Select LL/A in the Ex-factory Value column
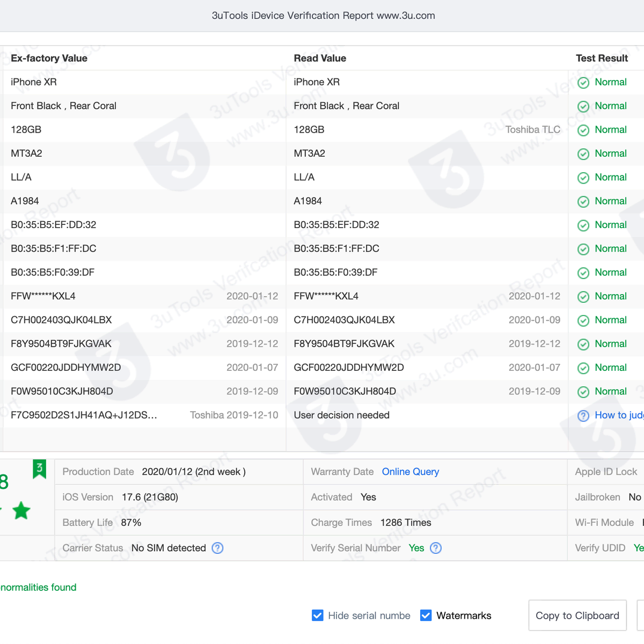Image resolution: width=644 pixels, height=644 pixels. (21, 177)
